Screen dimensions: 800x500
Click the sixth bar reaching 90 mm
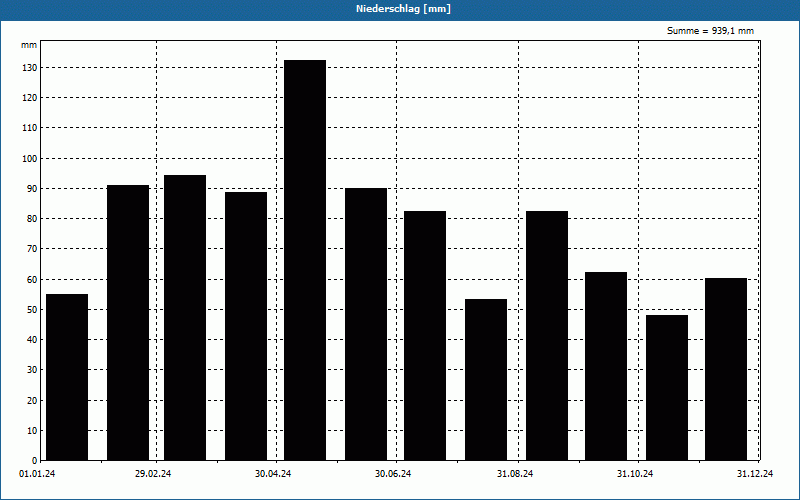pyautogui.click(x=366, y=324)
